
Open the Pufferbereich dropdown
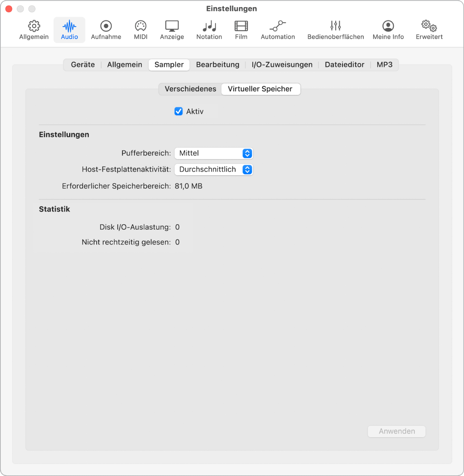click(x=214, y=153)
